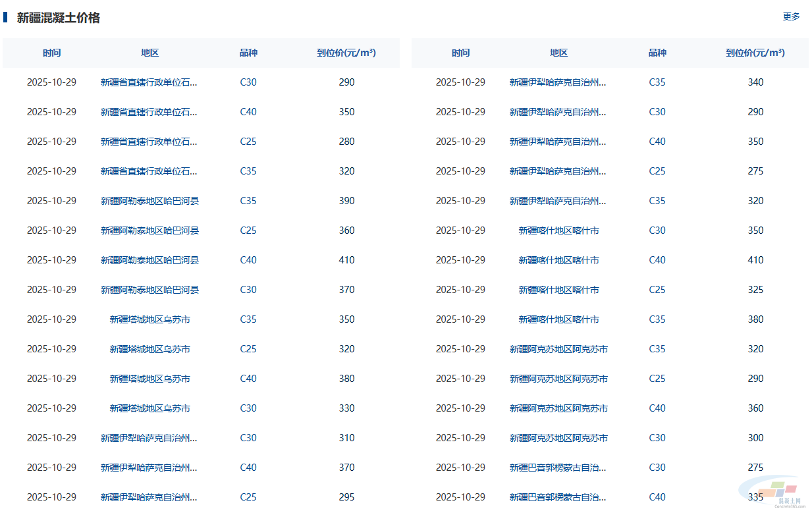Open 巴音郭楞蒙古自治州 link in the C30 row
812x515 pixels.
(x=558, y=468)
